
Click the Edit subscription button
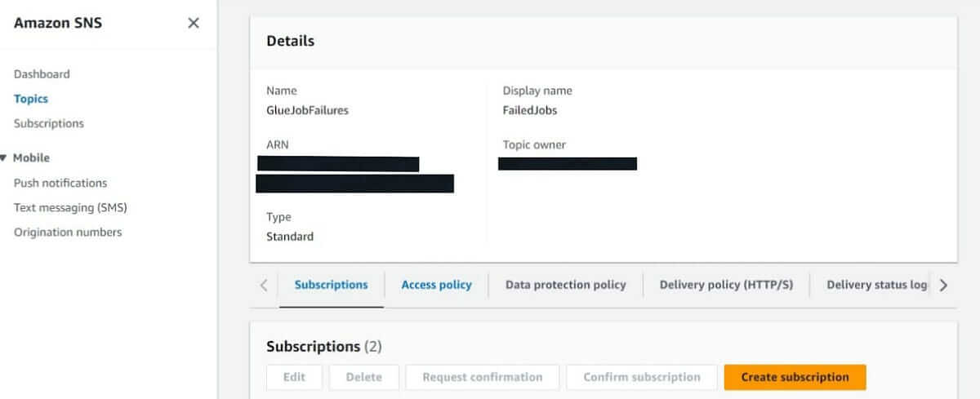coord(294,377)
